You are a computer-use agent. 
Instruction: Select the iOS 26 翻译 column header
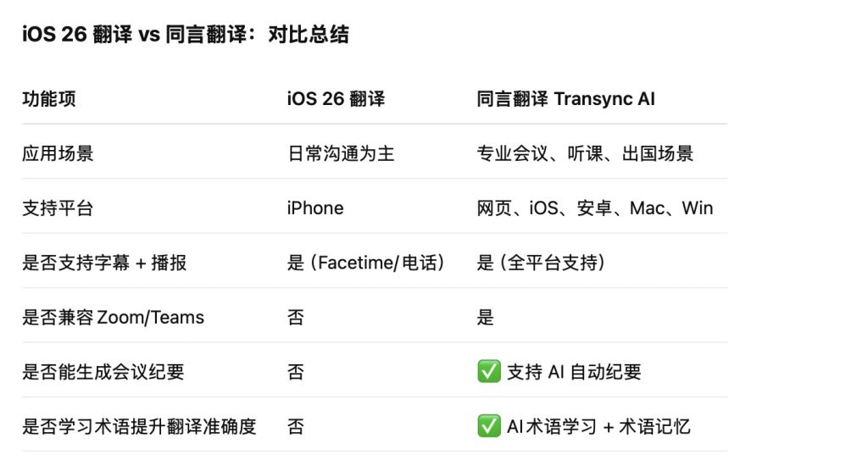336,99
